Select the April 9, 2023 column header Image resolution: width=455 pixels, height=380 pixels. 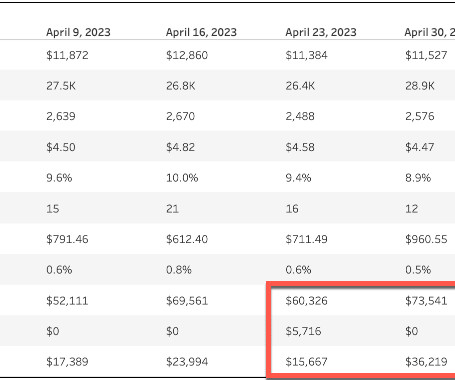tap(78, 32)
